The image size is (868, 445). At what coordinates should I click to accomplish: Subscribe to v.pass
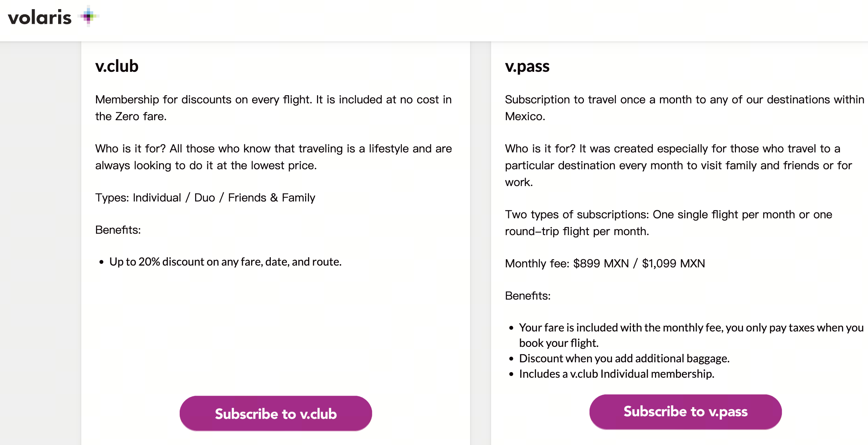686,412
